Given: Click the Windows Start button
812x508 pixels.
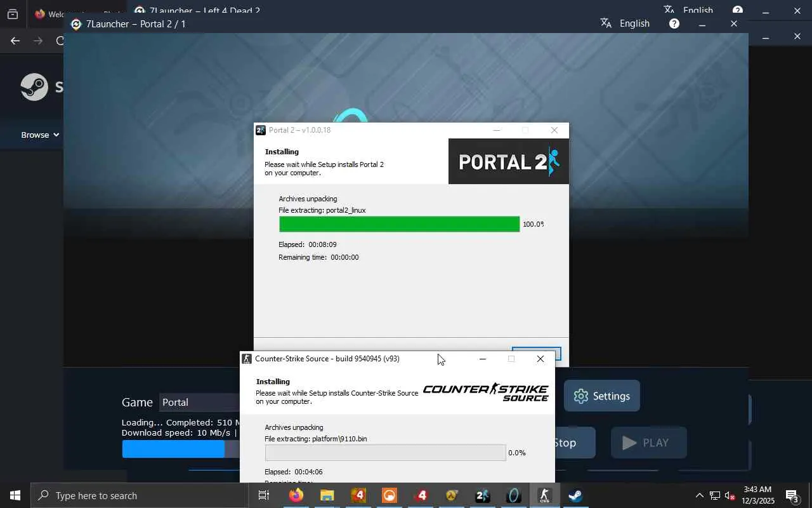Looking at the screenshot, I should (x=15, y=495).
